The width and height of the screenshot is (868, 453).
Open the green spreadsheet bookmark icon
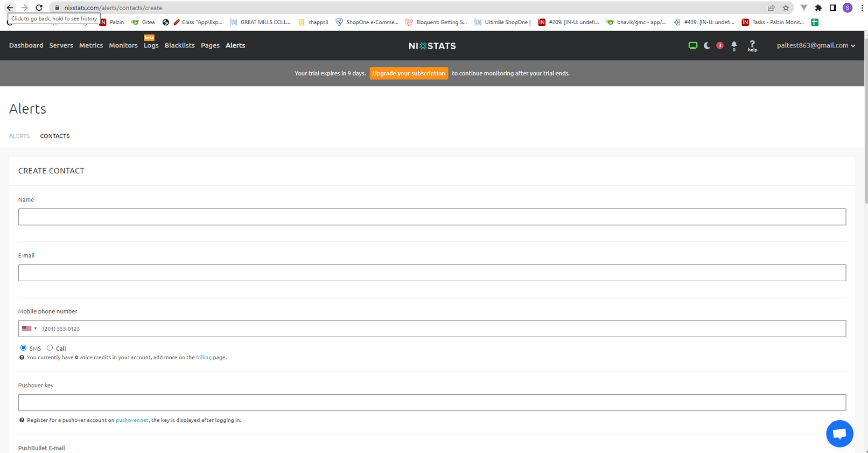[815, 22]
